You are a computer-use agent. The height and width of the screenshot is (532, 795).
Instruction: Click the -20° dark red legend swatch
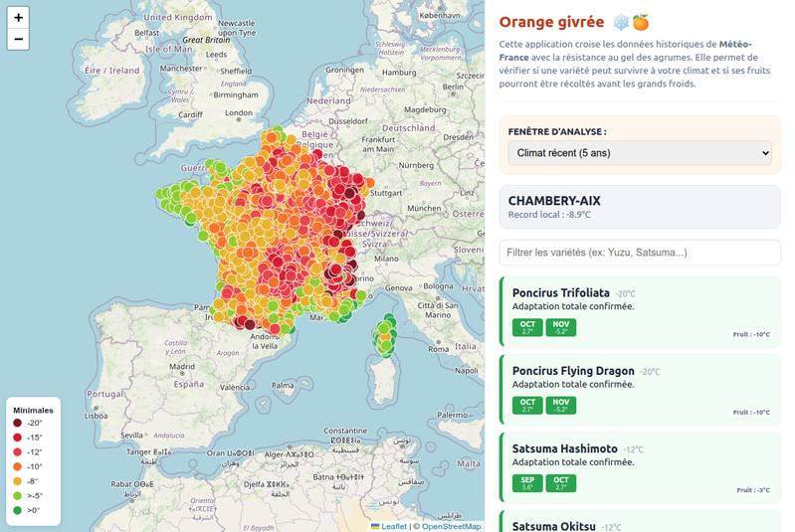pos(17,423)
